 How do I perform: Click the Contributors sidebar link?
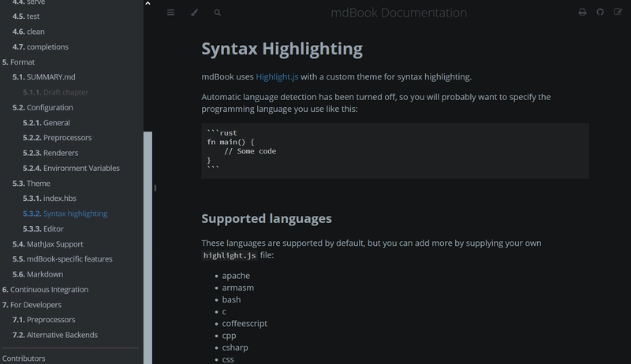click(24, 358)
